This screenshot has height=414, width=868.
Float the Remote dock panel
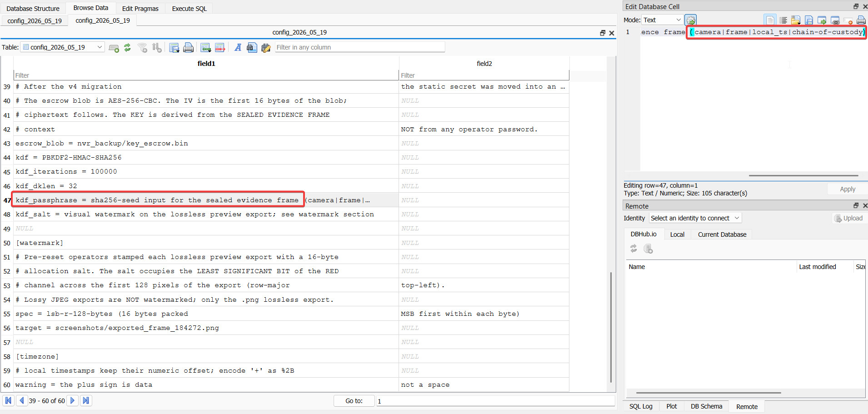tap(856, 205)
